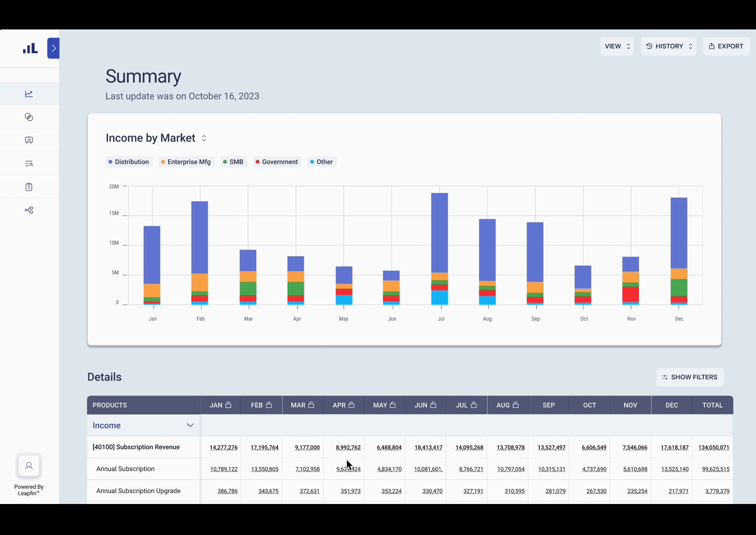Open the History menu
Viewport: 756px width, 535px height.
[668, 46]
